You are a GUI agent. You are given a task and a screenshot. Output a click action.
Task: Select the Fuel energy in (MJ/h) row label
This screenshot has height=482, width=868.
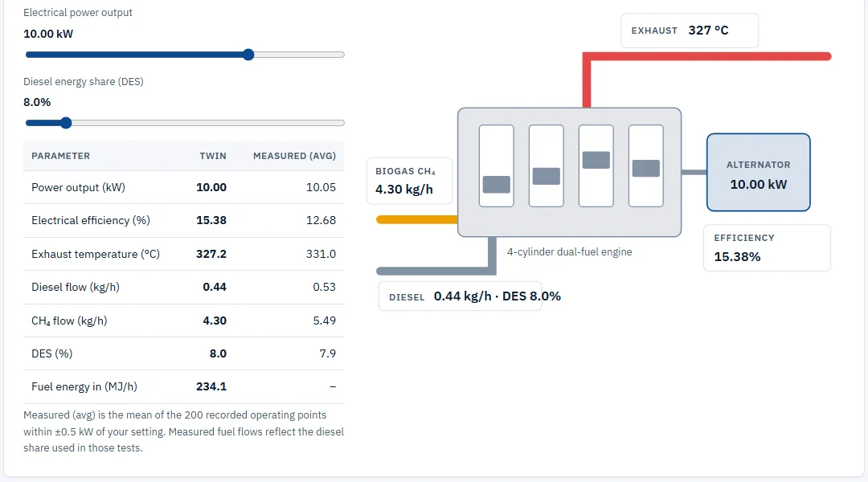[84, 386]
